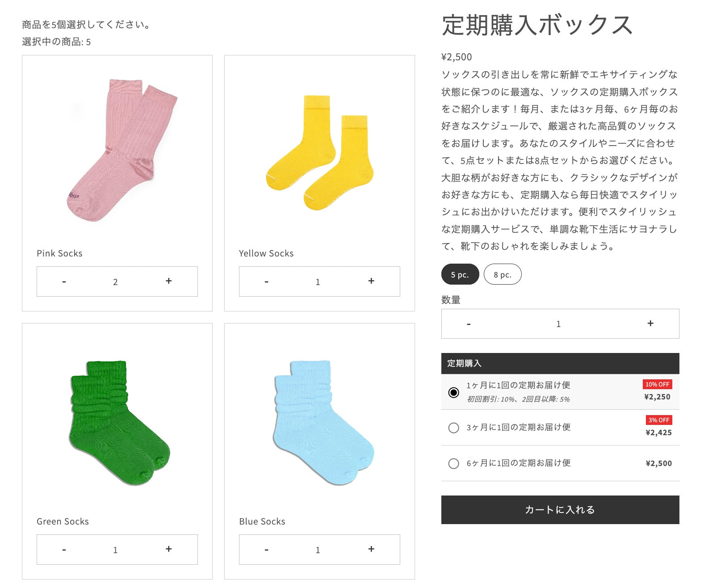Select the 6ヶ月に1回 delivery radio option
Screen dimensions: 704x588
coord(453,463)
